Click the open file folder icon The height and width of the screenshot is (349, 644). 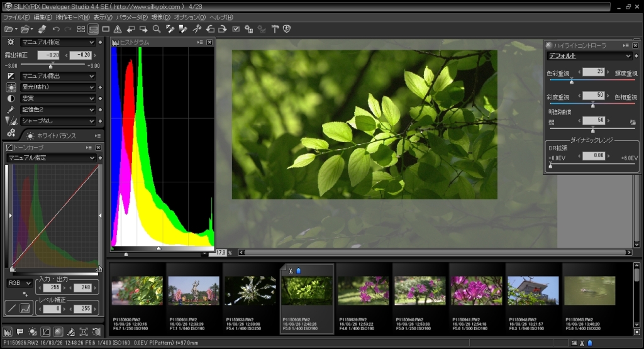pyautogui.click(x=9, y=29)
